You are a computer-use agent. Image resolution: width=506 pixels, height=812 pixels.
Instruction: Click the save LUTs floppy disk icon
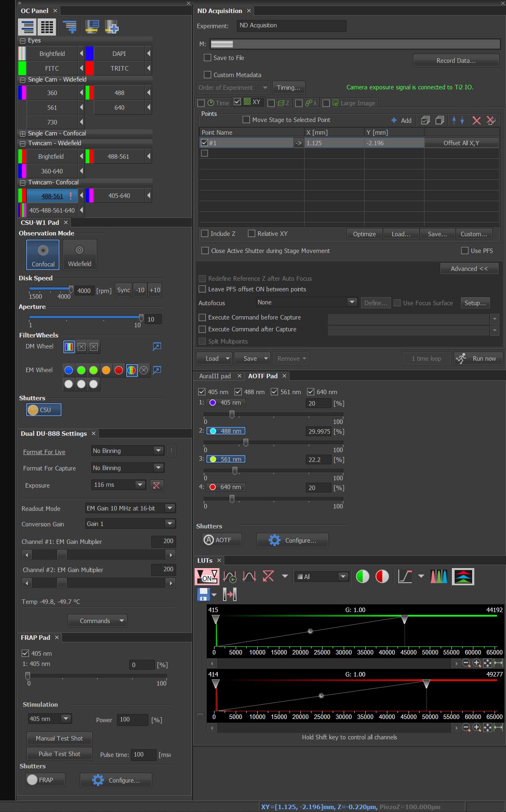coord(203,594)
